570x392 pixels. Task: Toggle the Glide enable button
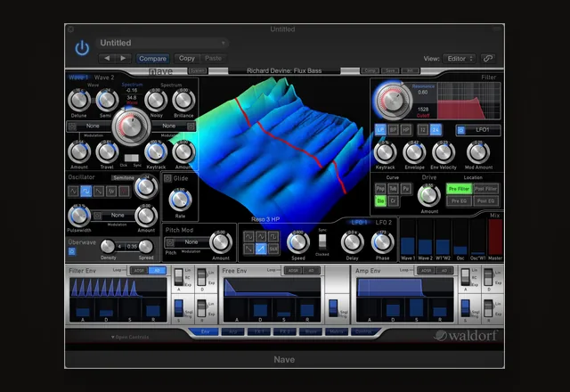pyautogui.click(x=167, y=178)
